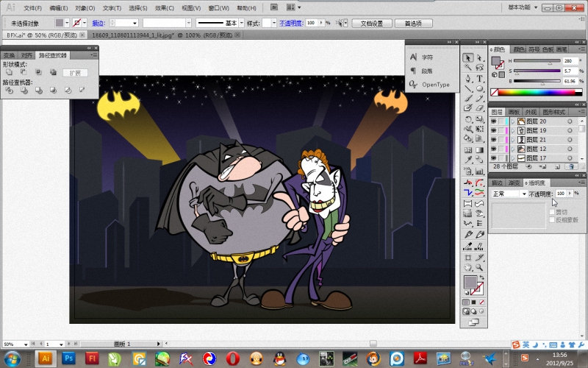Click the Minus Front shape mode icon
Viewport: 588px width, 368px height.
(x=24, y=72)
